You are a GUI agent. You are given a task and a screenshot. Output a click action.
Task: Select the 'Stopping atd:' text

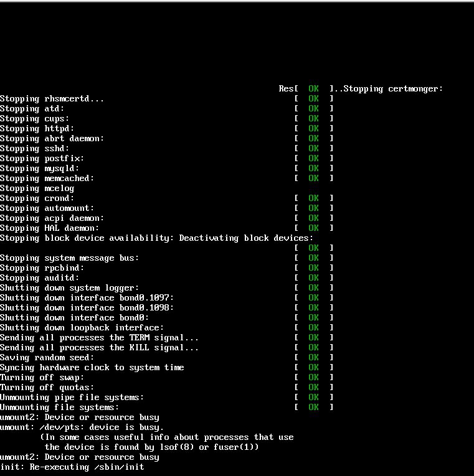click(x=32, y=109)
